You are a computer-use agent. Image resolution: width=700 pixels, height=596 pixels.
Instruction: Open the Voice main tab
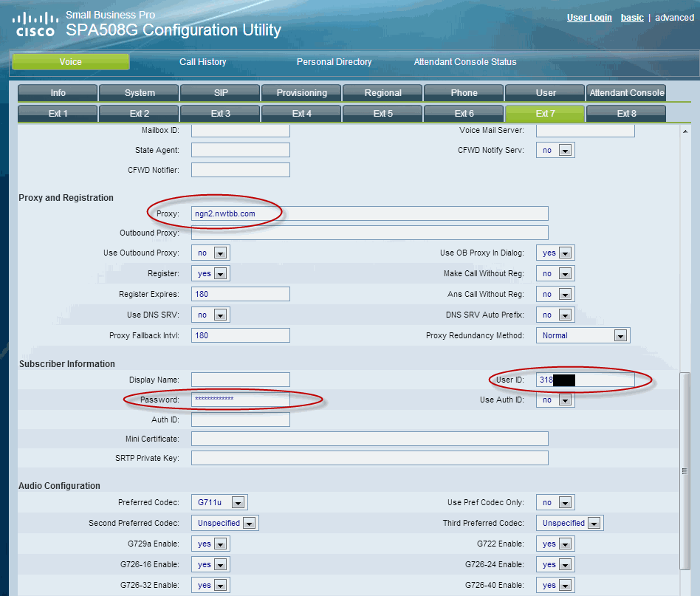[71, 61]
